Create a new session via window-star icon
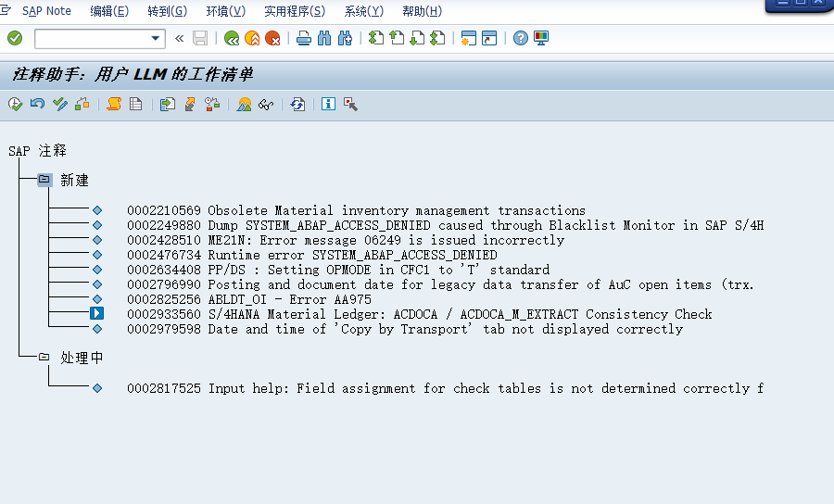Screen dimensions: 834x504 pyautogui.click(x=469, y=38)
